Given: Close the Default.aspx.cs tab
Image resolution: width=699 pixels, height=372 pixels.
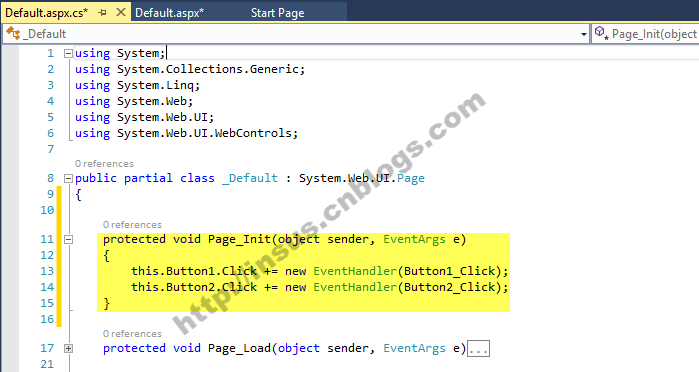Looking at the screenshot, I should pos(121,12).
